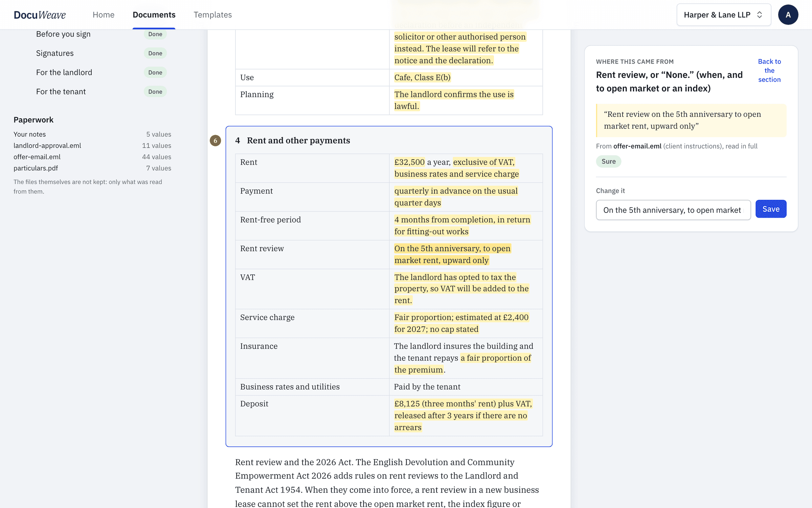Select offer-email.eml in Paperwork list
The image size is (812, 508).
pyautogui.click(x=92, y=157)
